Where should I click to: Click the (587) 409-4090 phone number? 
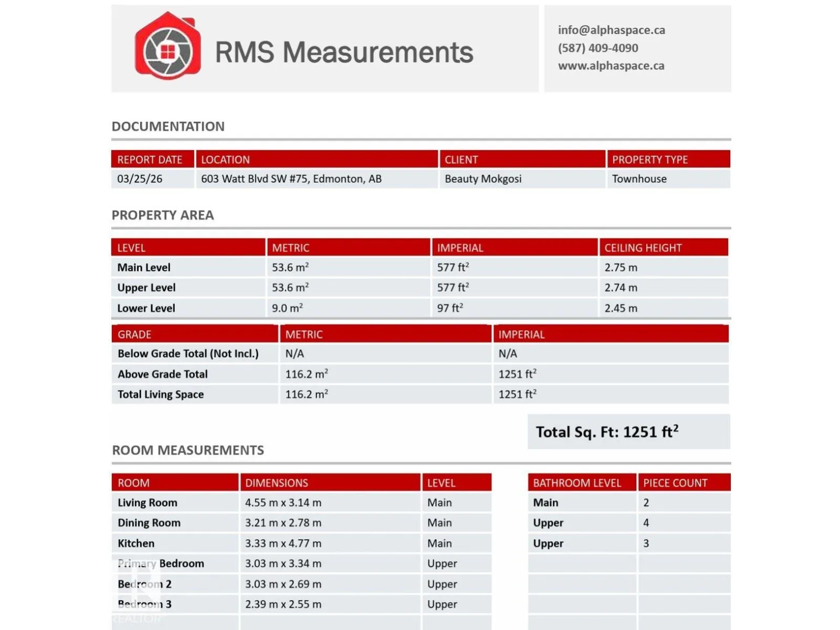(597, 48)
